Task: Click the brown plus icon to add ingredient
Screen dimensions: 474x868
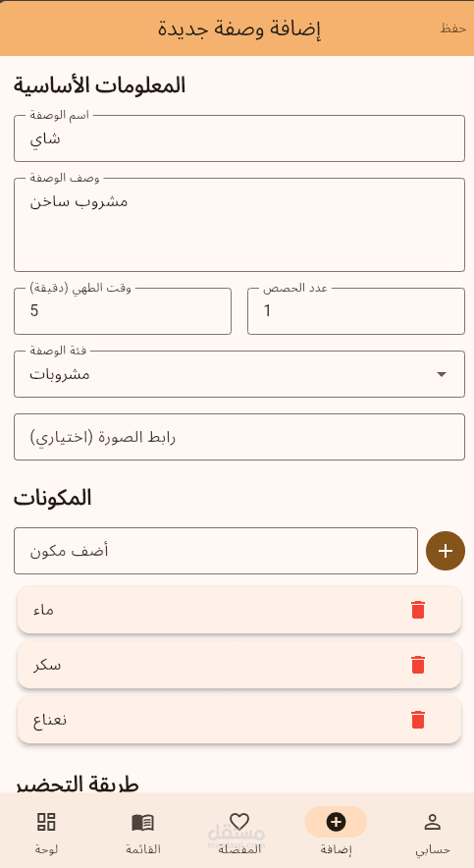Action: (446, 551)
